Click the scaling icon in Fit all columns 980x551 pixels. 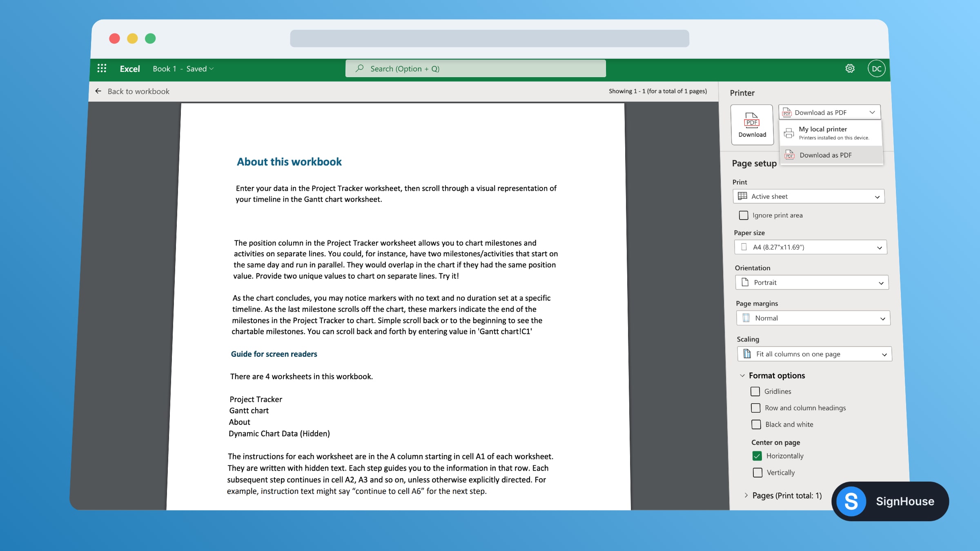pyautogui.click(x=747, y=354)
